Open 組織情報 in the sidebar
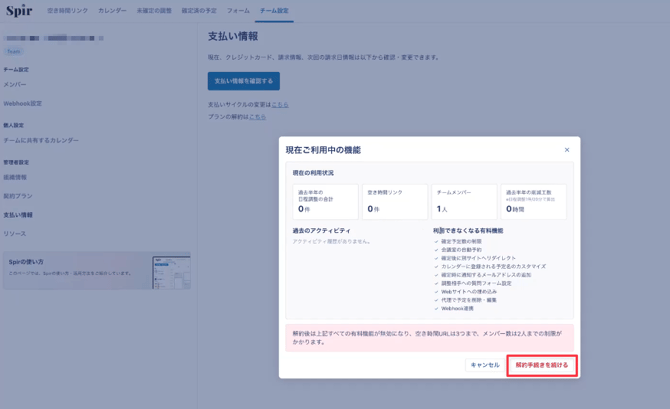This screenshot has width=670, height=409. pos(15,178)
